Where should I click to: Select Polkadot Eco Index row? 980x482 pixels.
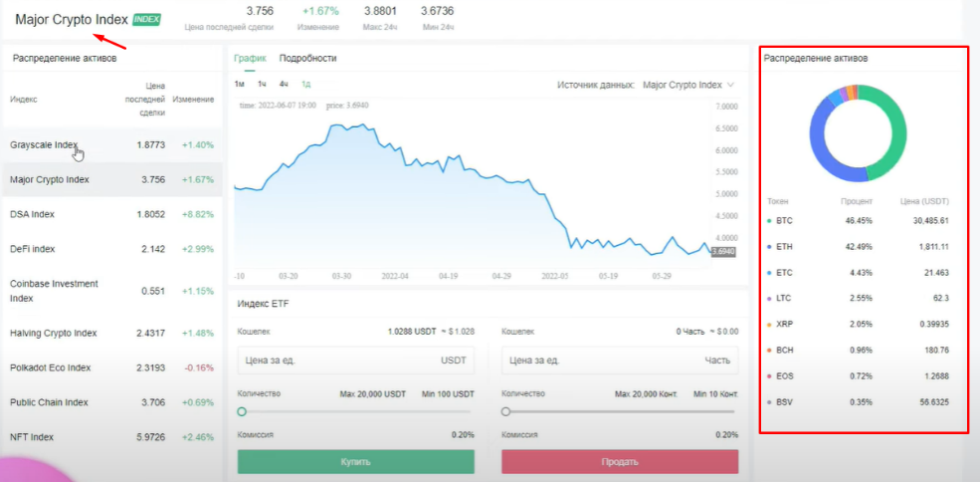(111, 367)
